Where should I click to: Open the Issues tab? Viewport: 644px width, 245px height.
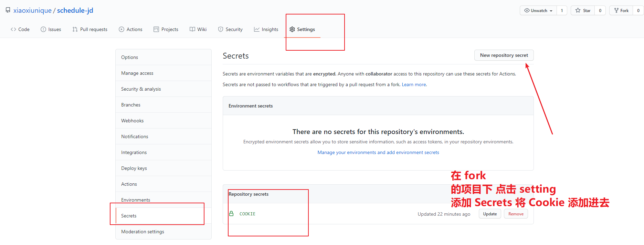tap(51, 29)
